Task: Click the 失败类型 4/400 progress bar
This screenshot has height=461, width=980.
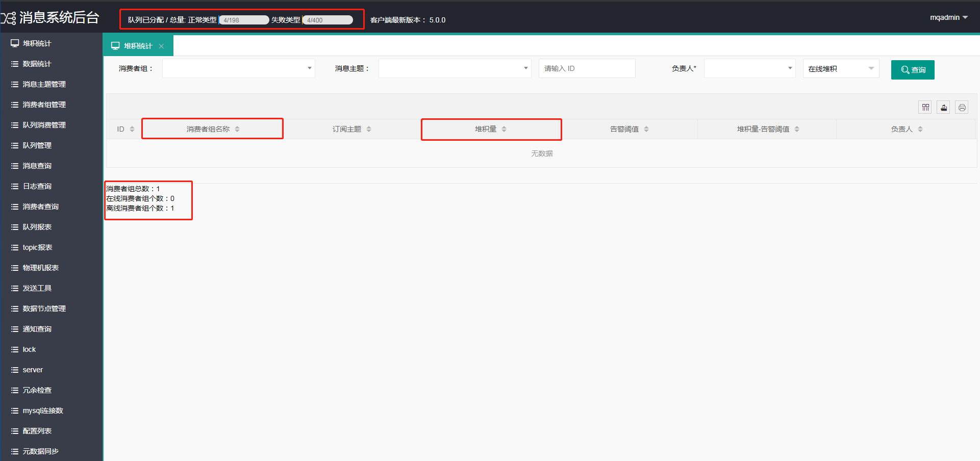Action: [328, 20]
